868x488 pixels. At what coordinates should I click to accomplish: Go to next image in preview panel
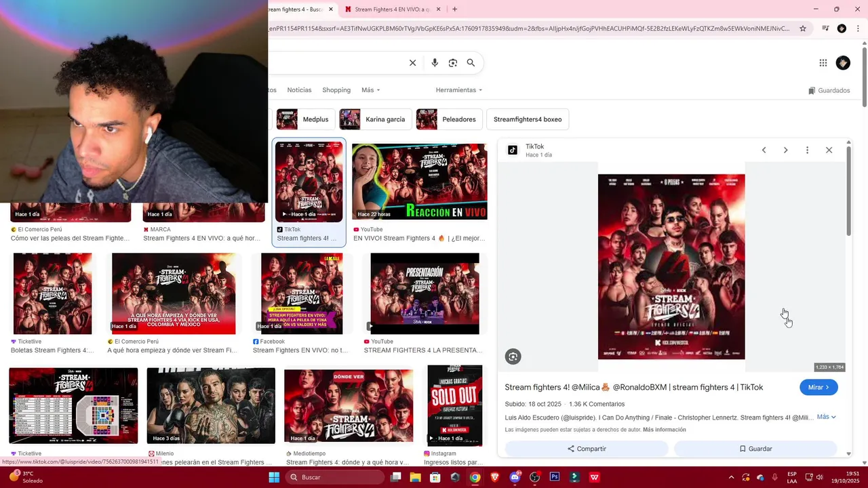click(x=785, y=150)
